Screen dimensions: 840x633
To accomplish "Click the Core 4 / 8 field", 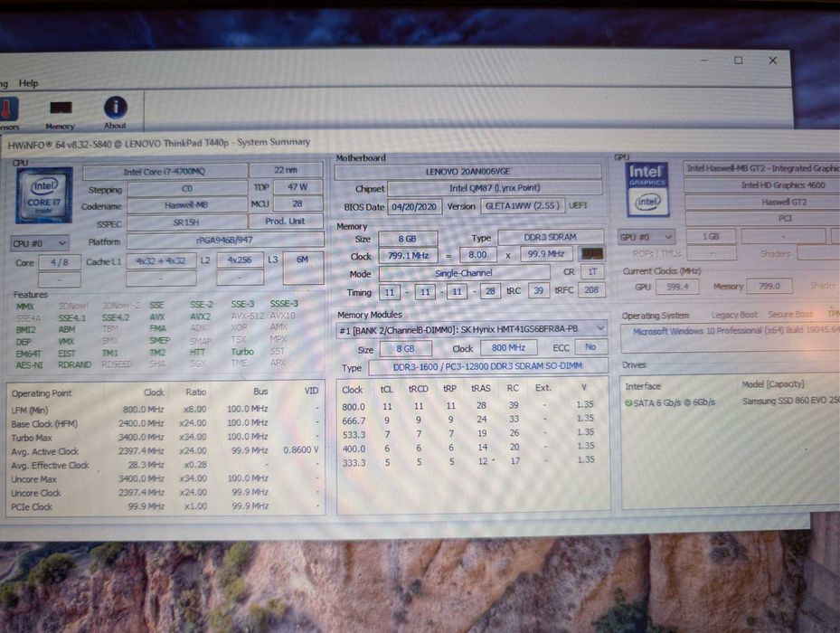I will 60,262.
